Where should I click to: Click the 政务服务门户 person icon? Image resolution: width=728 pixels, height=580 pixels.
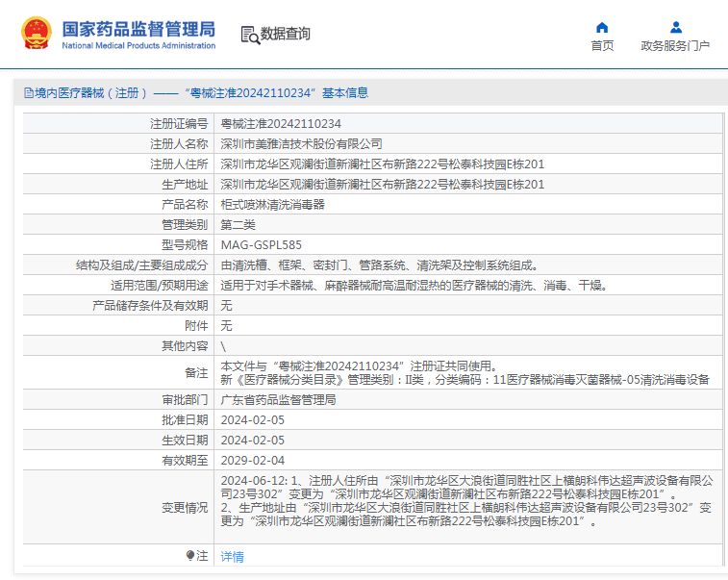coord(676,27)
